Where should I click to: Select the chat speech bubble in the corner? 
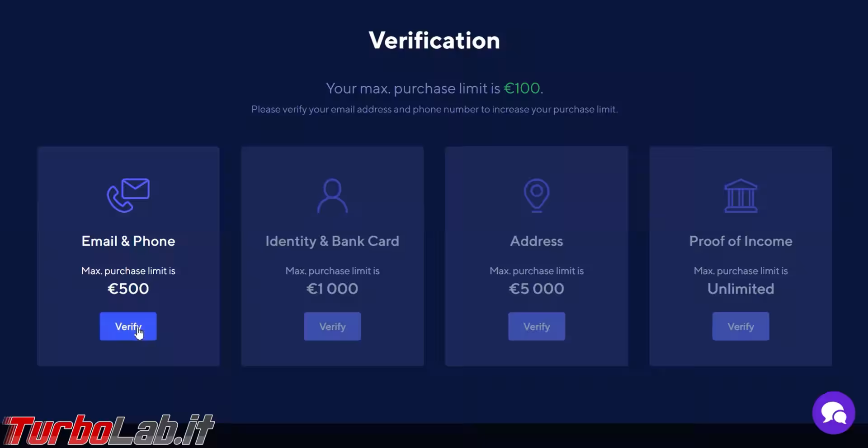click(834, 412)
